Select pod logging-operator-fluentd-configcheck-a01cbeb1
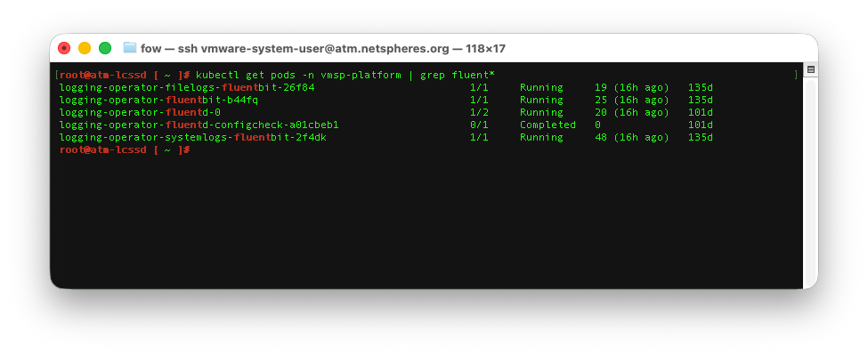Screen dimensions: 868x355 click(x=199, y=125)
